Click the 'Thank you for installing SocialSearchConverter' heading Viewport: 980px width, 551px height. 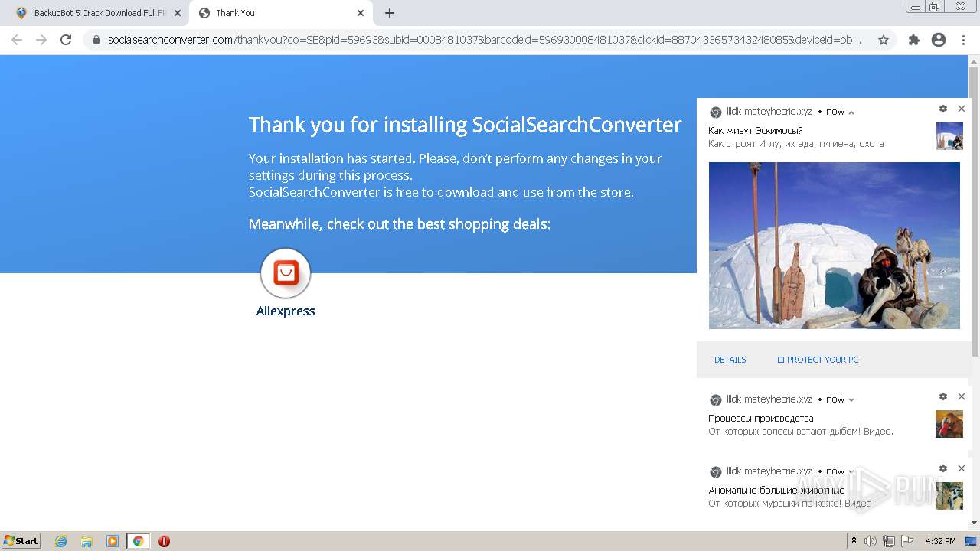(x=465, y=125)
